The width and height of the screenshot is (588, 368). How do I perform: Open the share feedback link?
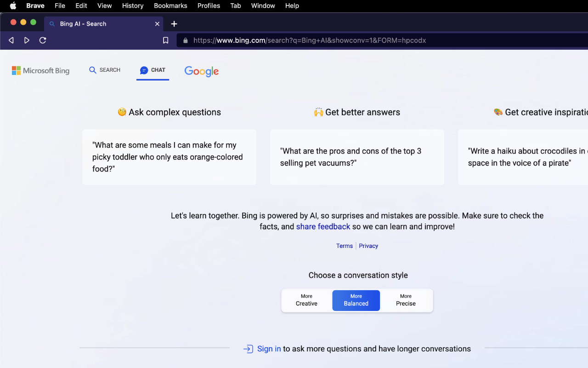point(323,226)
